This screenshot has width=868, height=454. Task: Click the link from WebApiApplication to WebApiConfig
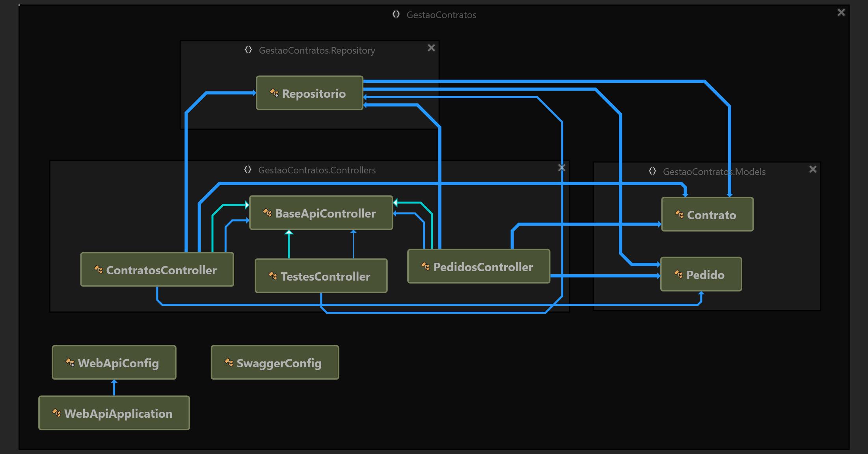tap(114, 388)
